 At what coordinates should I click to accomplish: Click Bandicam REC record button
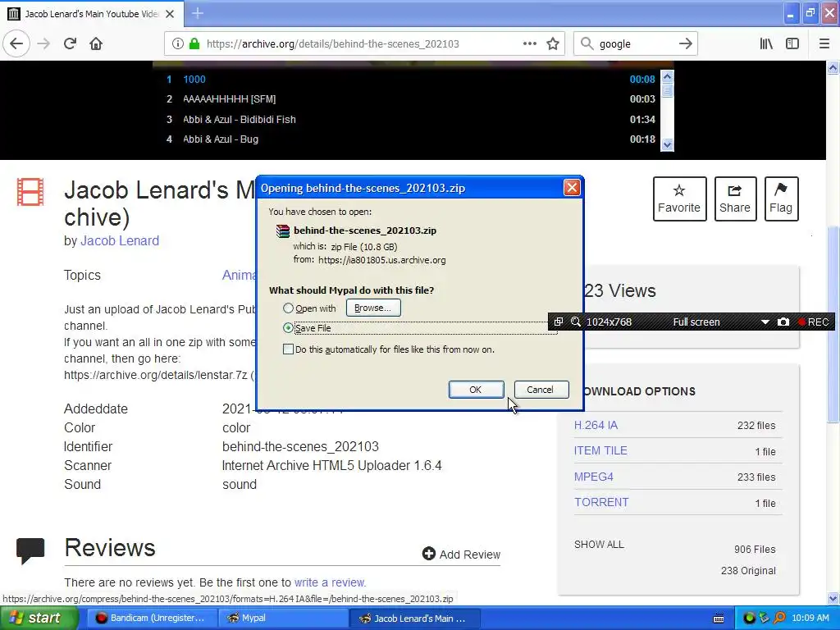click(813, 322)
